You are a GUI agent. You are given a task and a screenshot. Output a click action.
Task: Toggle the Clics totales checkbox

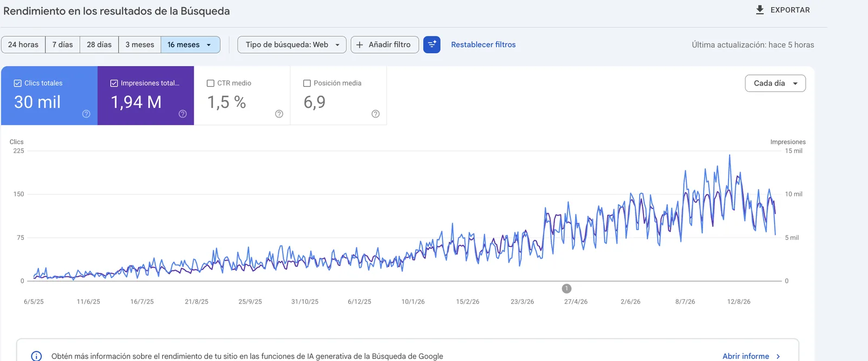17,83
